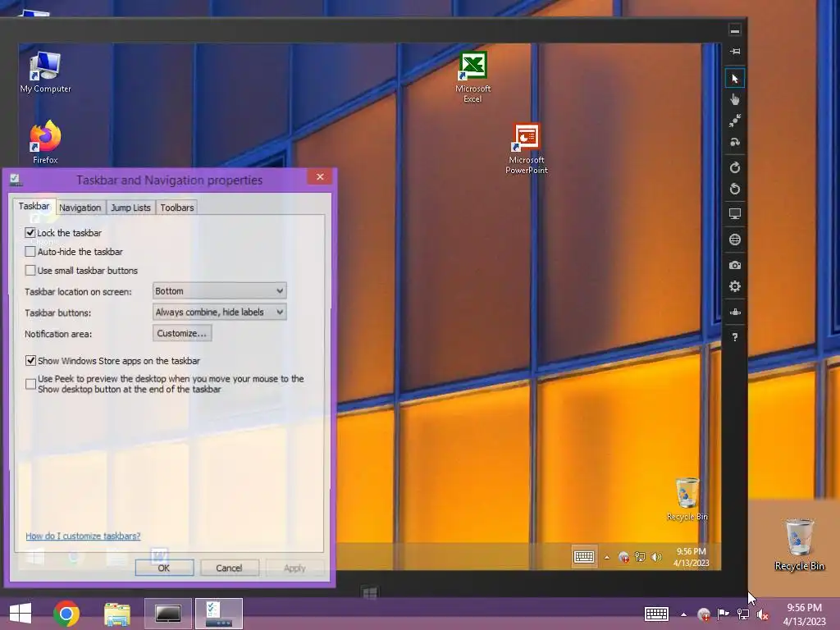Click the volume speaker icon in the remote window tray
This screenshot has width=840, height=630.
[656, 557]
